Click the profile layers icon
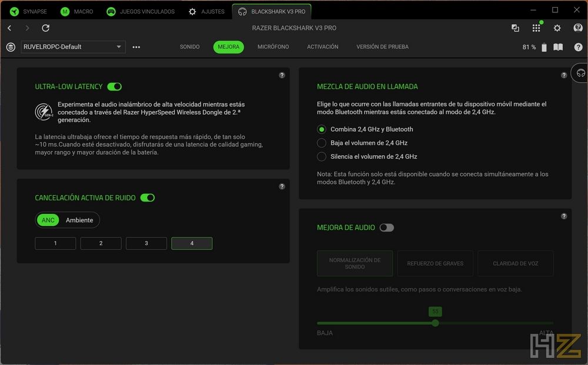Screen dimensions: 588x365 pyautogui.click(x=11, y=47)
